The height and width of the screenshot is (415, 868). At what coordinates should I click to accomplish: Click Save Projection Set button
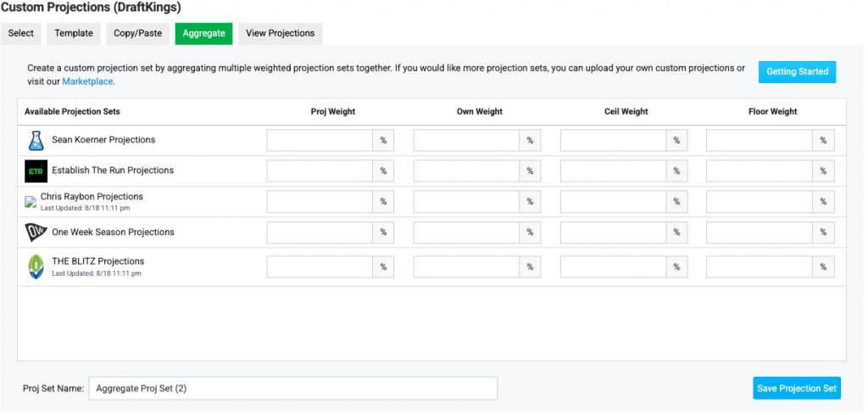point(796,389)
